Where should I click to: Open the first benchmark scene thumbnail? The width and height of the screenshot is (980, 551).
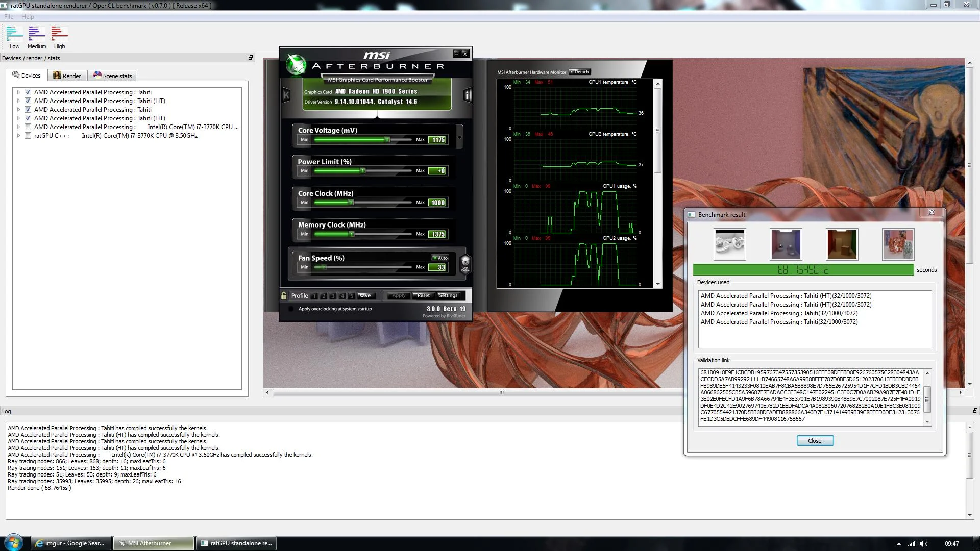point(729,244)
